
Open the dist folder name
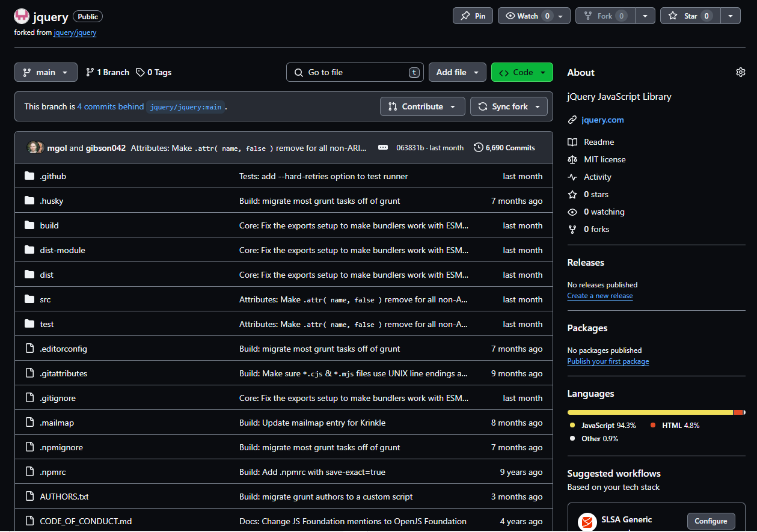47,275
